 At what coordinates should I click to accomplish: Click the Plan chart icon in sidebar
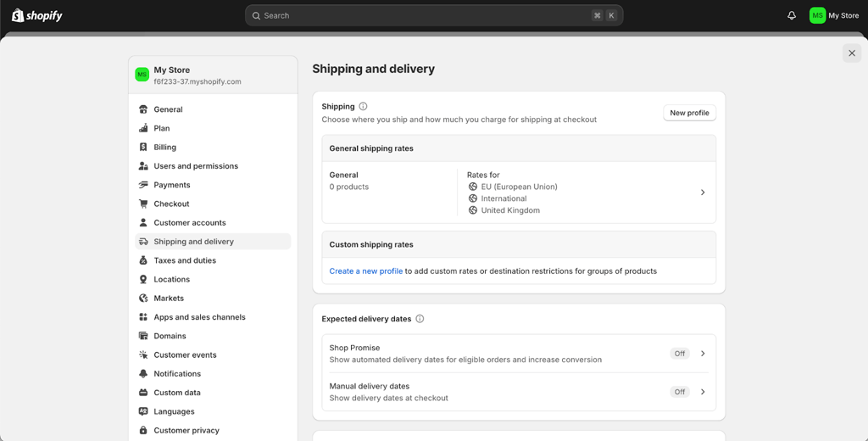143,128
